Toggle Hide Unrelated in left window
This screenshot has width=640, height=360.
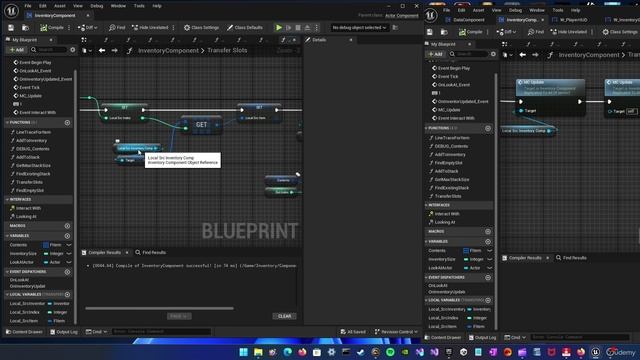pyautogui.click(x=150, y=28)
